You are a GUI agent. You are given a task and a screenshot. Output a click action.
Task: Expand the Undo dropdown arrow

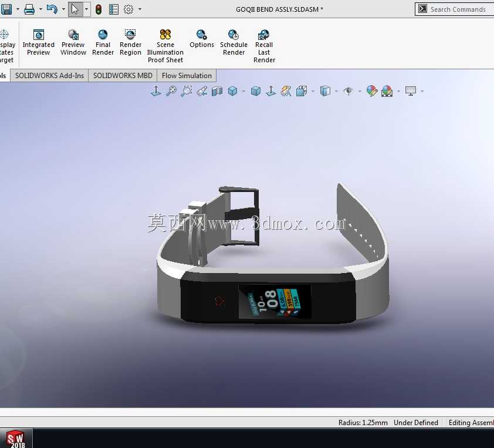point(63,9)
